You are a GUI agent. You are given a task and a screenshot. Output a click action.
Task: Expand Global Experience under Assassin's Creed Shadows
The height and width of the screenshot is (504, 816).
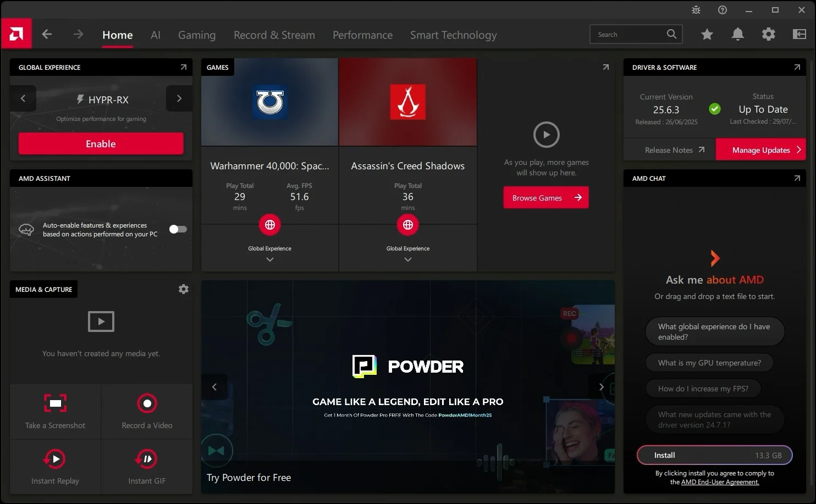tap(407, 259)
